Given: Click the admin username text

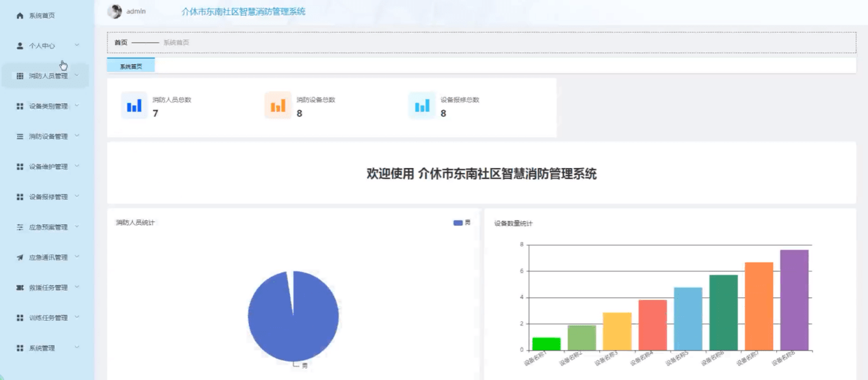Looking at the screenshot, I should pyautogui.click(x=136, y=12).
